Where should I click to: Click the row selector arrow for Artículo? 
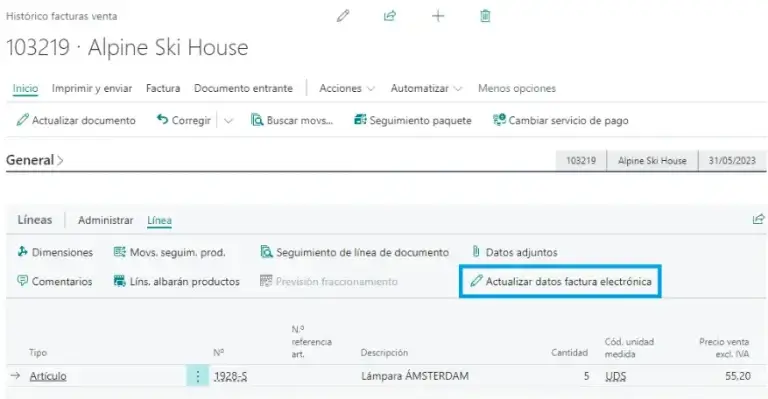click(x=15, y=376)
